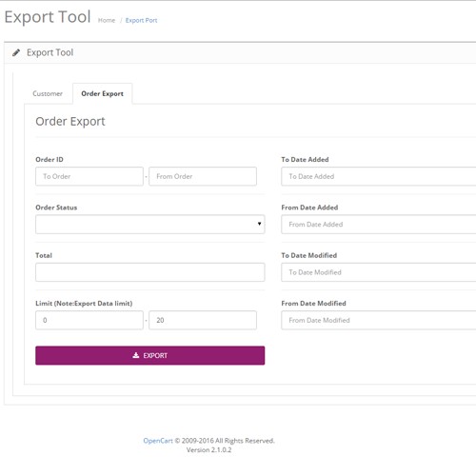This screenshot has height=476, width=476.
Task: Click the limit end field showing 20
Action: [x=203, y=320]
